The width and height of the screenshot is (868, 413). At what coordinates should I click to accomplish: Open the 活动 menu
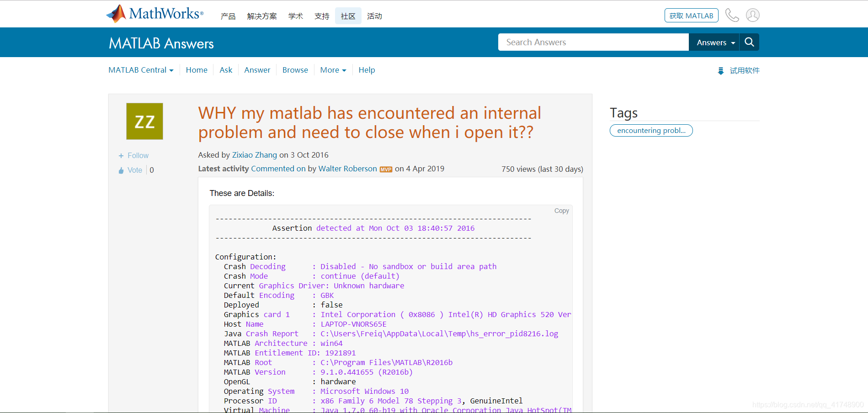coord(374,16)
